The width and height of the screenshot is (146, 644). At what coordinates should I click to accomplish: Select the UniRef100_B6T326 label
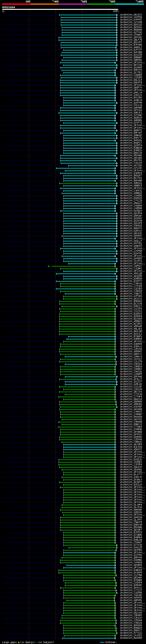(x=131, y=65)
